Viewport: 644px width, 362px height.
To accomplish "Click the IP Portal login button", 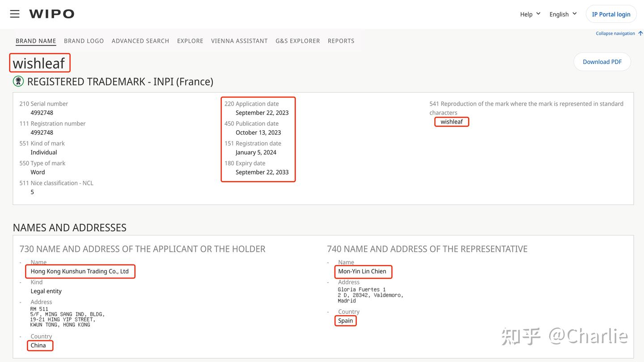I will point(611,14).
